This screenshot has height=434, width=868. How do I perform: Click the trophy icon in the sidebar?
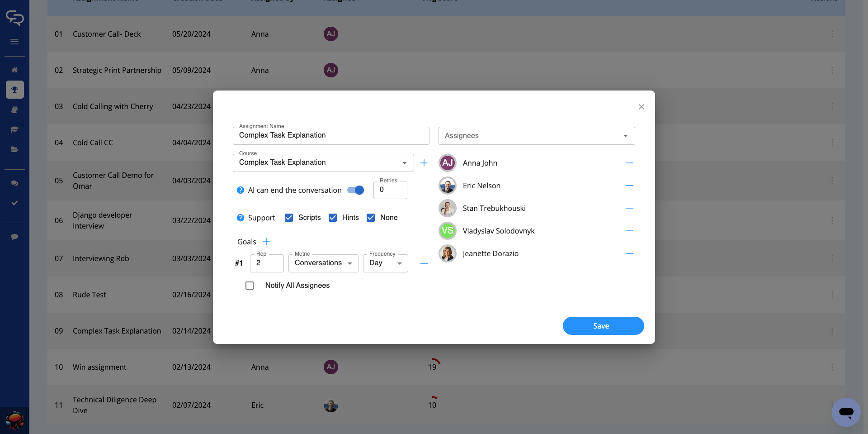click(14, 90)
